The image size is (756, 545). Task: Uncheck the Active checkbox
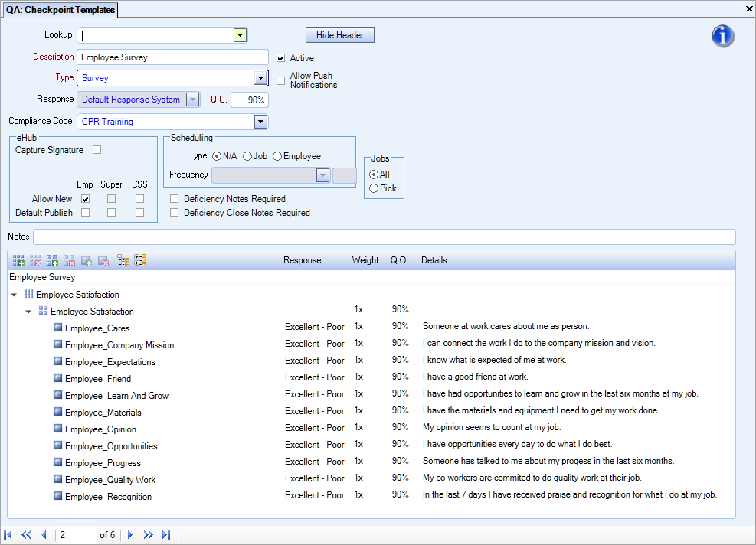pyautogui.click(x=282, y=57)
